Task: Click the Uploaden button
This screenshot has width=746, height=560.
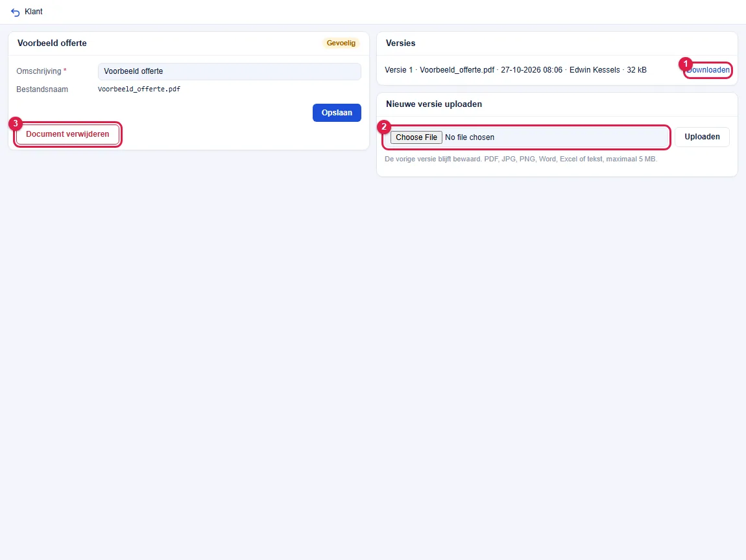Action: pyautogui.click(x=703, y=137)
